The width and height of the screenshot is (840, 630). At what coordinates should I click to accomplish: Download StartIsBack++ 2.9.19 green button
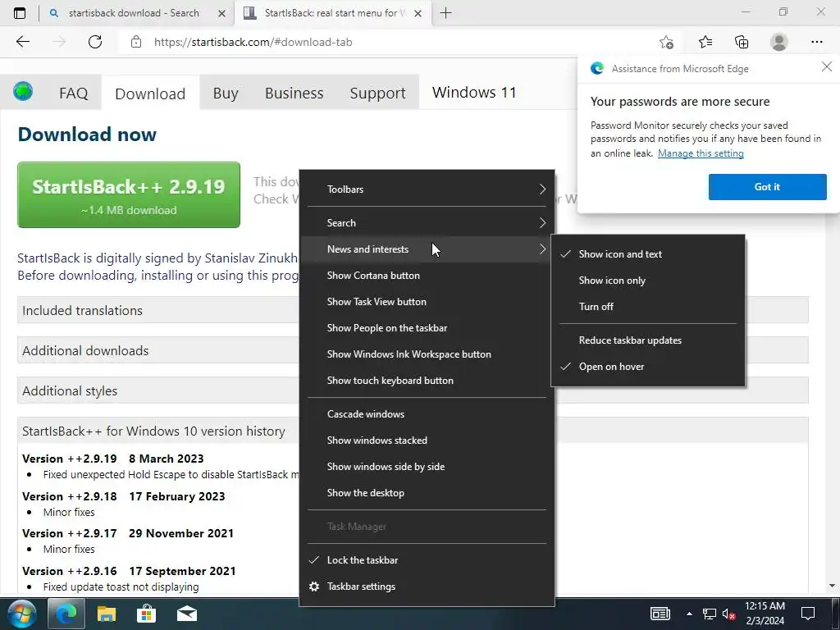pyautogui.click(x=129, y=195)
